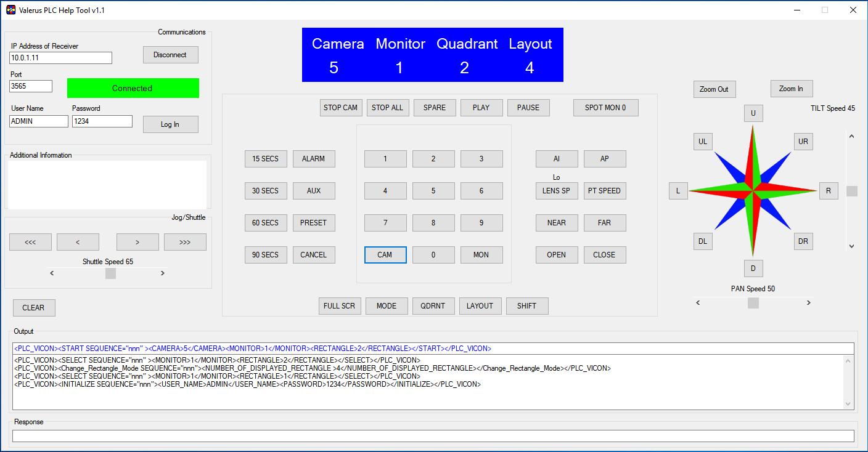Click the CAM keypad button

[x=385, y=255]
